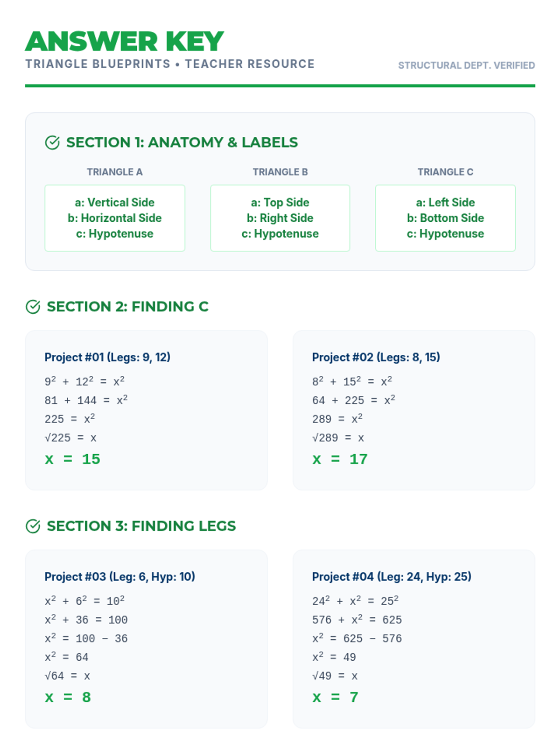Click the Project #03 (Leg: 6, Hyp: 10) title
The height and width of the screenshot is (747, 560).
pyautogui.click(x=120, y=577)
